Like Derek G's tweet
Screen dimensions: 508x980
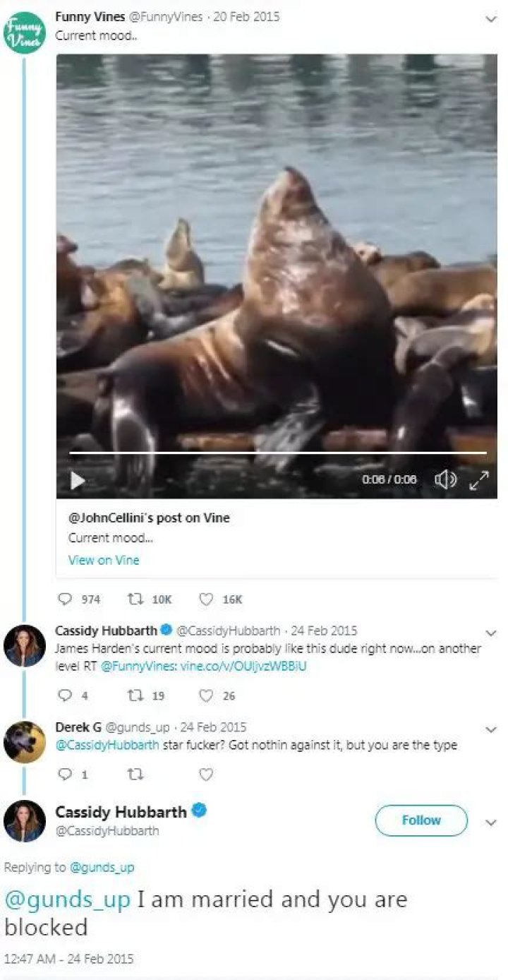(206, 775)
